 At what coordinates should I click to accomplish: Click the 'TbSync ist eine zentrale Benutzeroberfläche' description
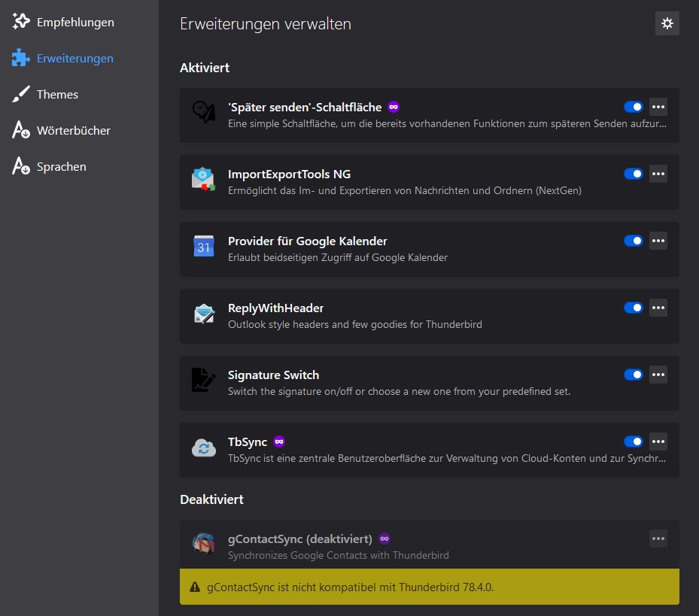tap(447, 458)
